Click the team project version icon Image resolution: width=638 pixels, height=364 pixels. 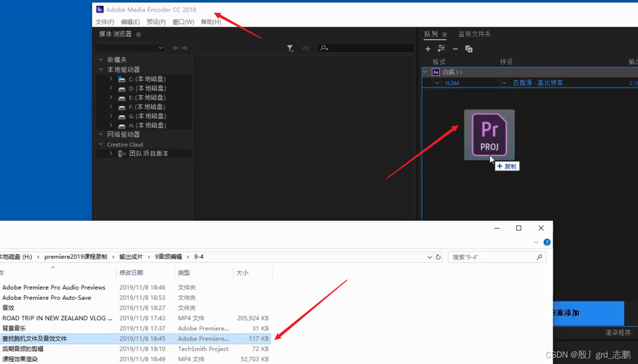[x=122, y=154]
